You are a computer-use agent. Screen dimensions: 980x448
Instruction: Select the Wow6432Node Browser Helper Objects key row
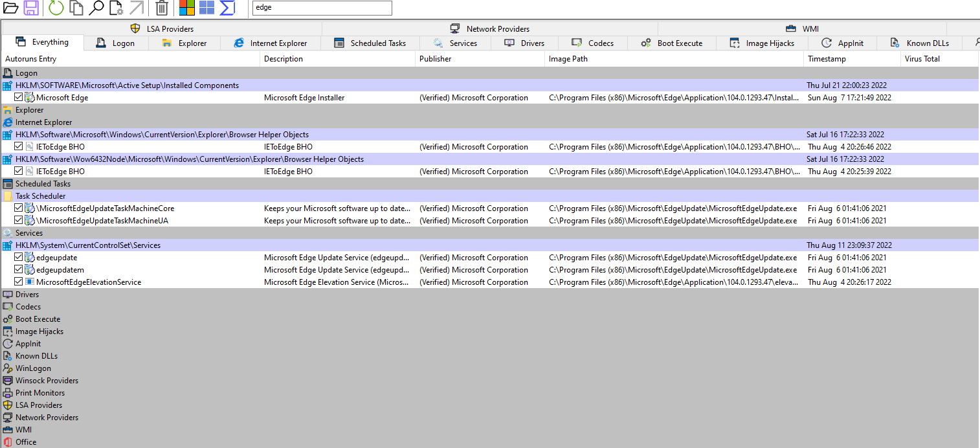pyautogui.click(x=490, y=159)
